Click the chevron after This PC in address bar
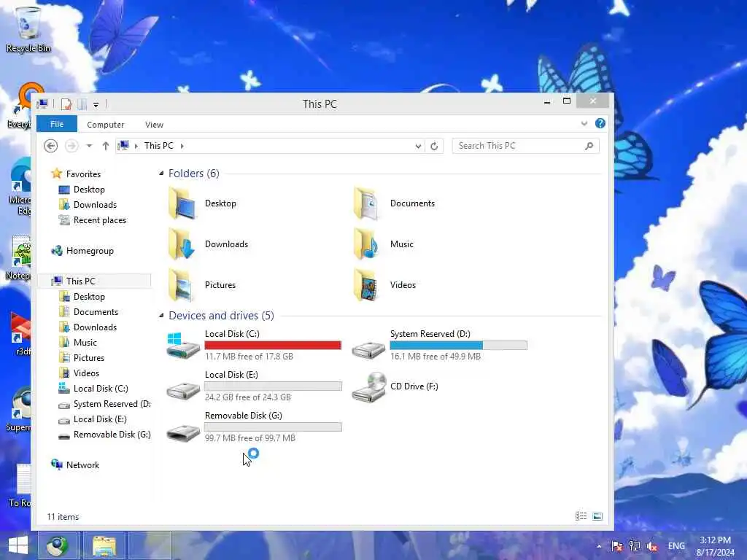The height and width of the screenshot is (560, 747). coord(182,146)
